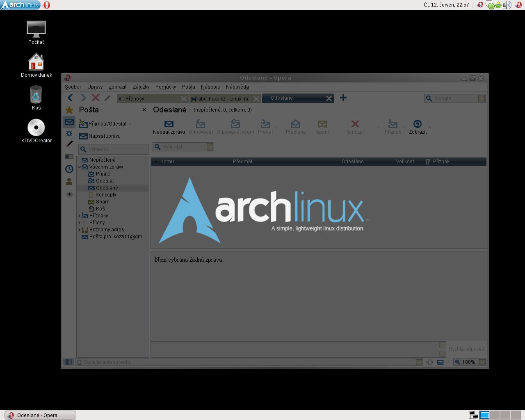Image resolution: width=525 pixels, height=420 pixels.
Task: Click the fit-to-width icon in status bar
Action: pos(429,362)
